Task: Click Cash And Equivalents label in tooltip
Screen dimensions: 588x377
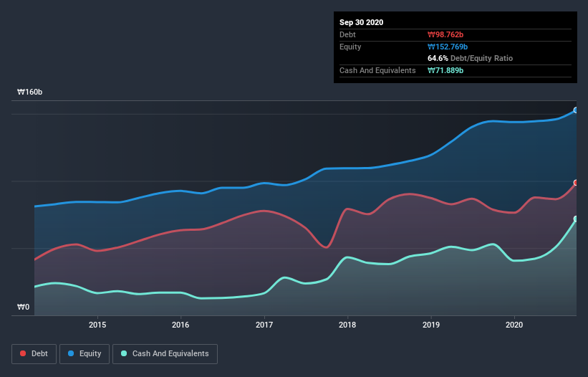Action: point(377,70)
